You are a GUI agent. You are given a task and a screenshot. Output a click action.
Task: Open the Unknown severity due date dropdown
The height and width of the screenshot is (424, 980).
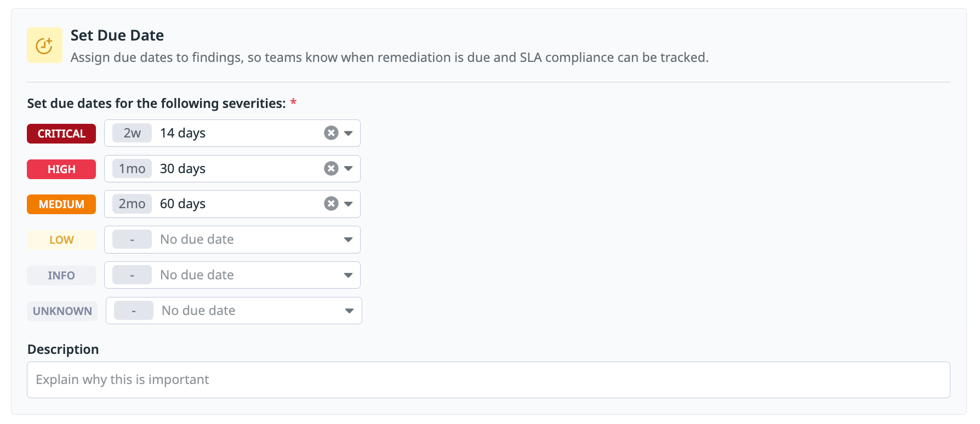pyautogui.click(x=350, y=311)
